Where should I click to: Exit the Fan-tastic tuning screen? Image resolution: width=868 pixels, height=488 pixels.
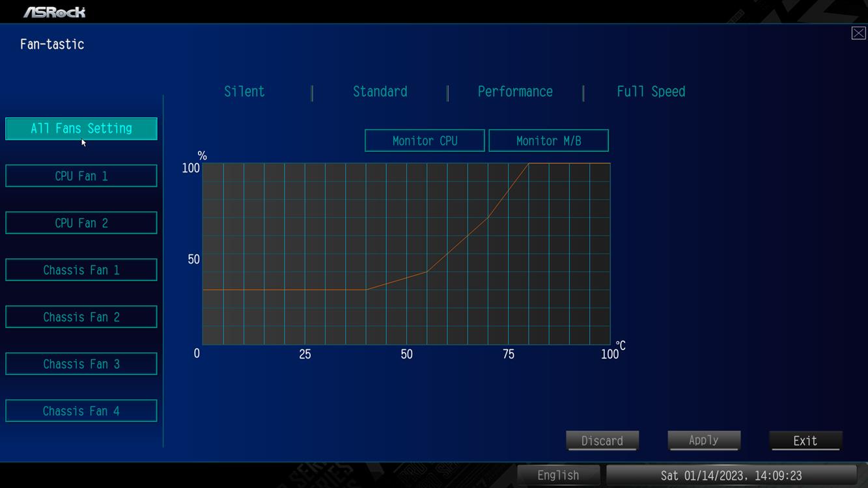pos(805,441)
